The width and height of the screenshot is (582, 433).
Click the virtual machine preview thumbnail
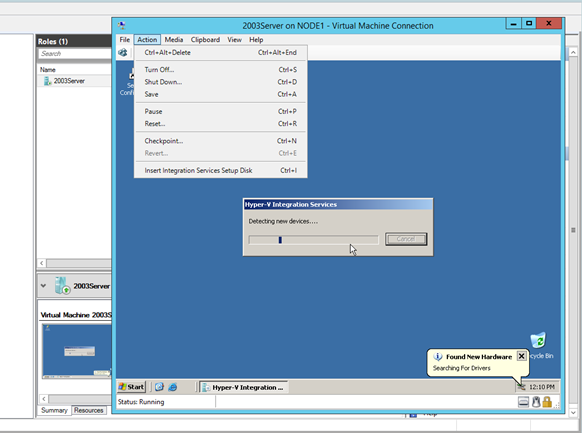click(76, 351)
